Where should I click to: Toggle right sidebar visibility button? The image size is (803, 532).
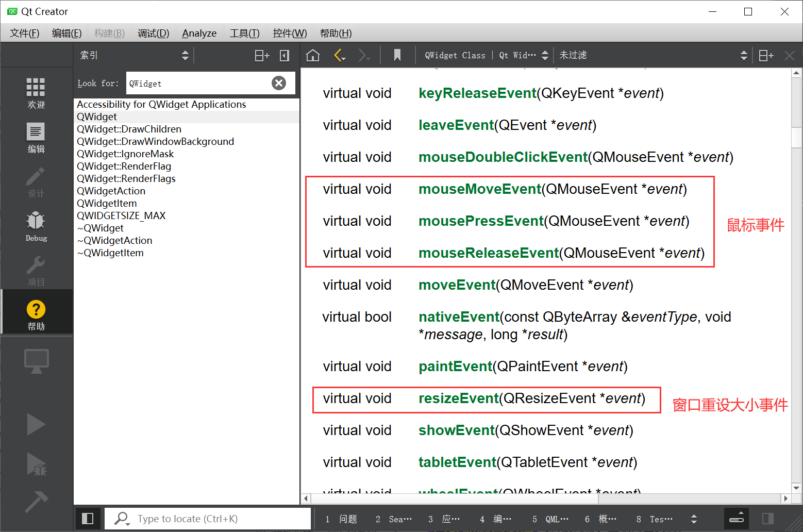[x=768, y=519]
